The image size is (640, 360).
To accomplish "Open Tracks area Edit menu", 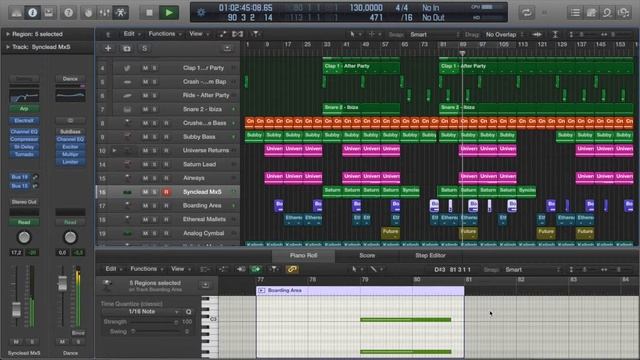I will coord(131,34).
